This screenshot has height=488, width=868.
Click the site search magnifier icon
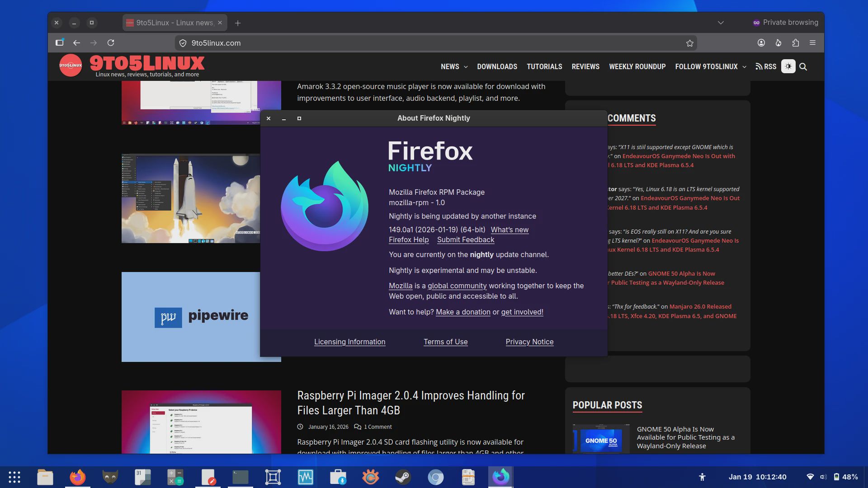(x=803, y=67)
